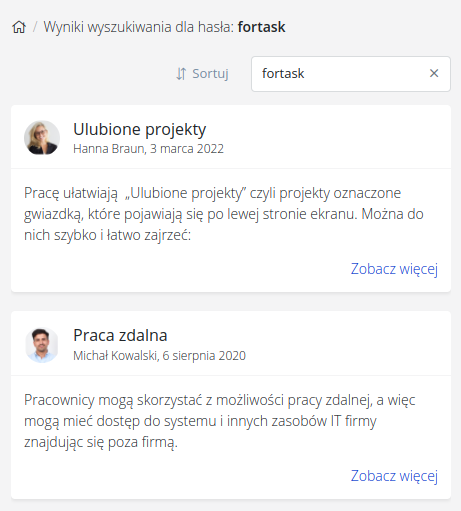Image resolution: width=461 pixels, height=511 pixels.
Task: Click the bold fortask keyword in breadcrumb
Action: coord(261,27)
